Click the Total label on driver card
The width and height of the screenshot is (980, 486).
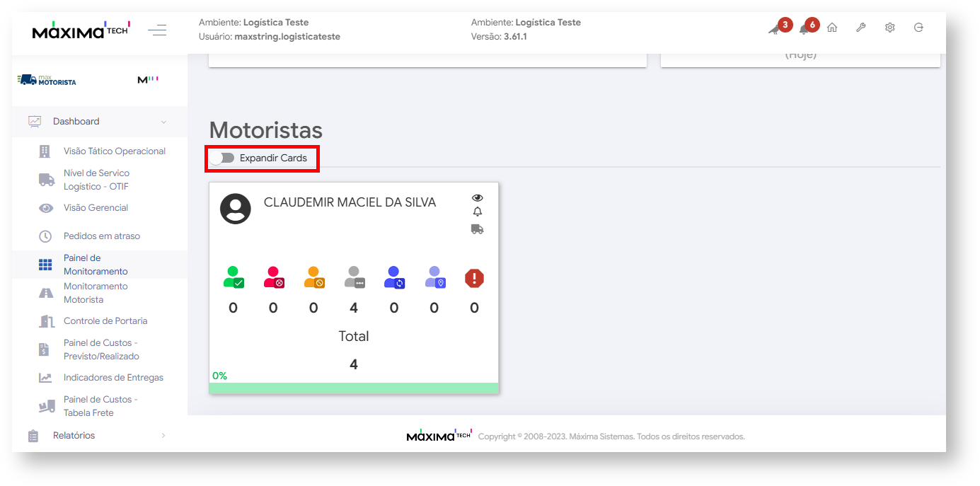coord(354,336)
